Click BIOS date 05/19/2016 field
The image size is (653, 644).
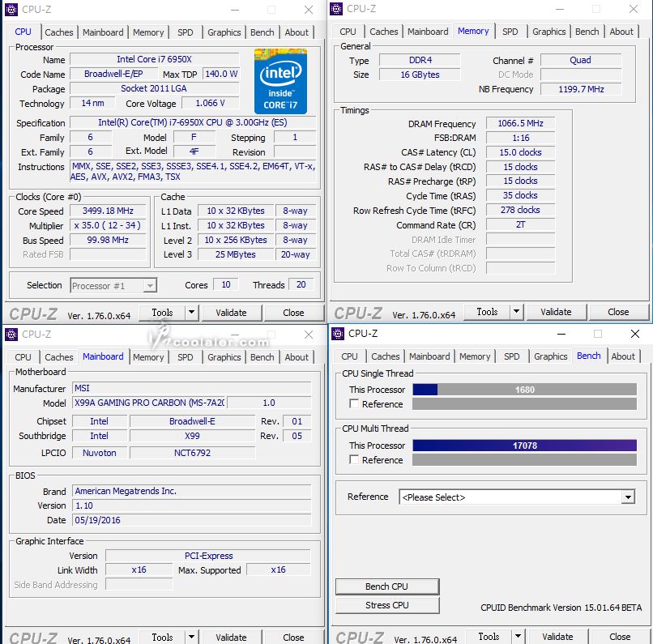click(191, 520)
